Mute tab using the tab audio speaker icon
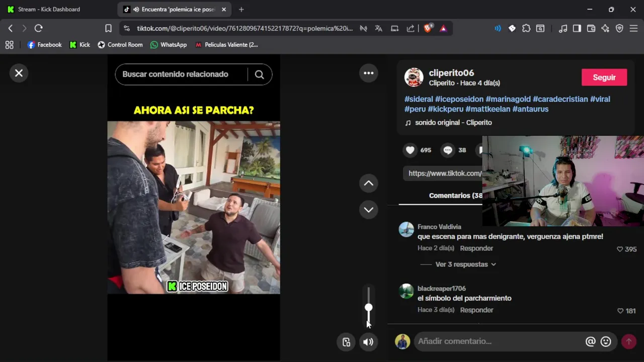644x362 pixels. tap(136, 10)
